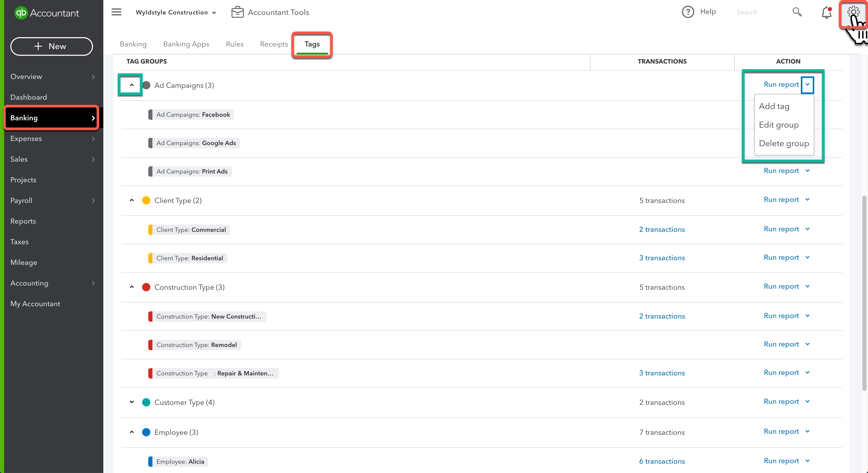Viewport: 868px width, 473px height.
Task: Switch to the Rules tab
Action: [x=235, y=44]
